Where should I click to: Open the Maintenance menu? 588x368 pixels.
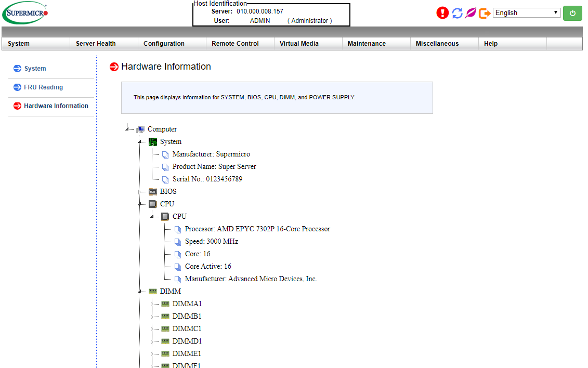pyautogui.click(x=376, y=44)
